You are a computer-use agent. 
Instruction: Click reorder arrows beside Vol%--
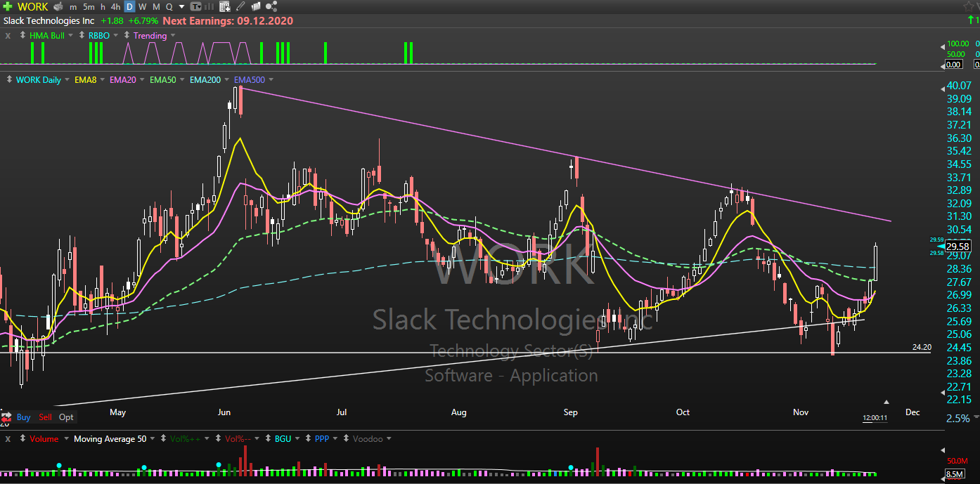tap(218, 439)
